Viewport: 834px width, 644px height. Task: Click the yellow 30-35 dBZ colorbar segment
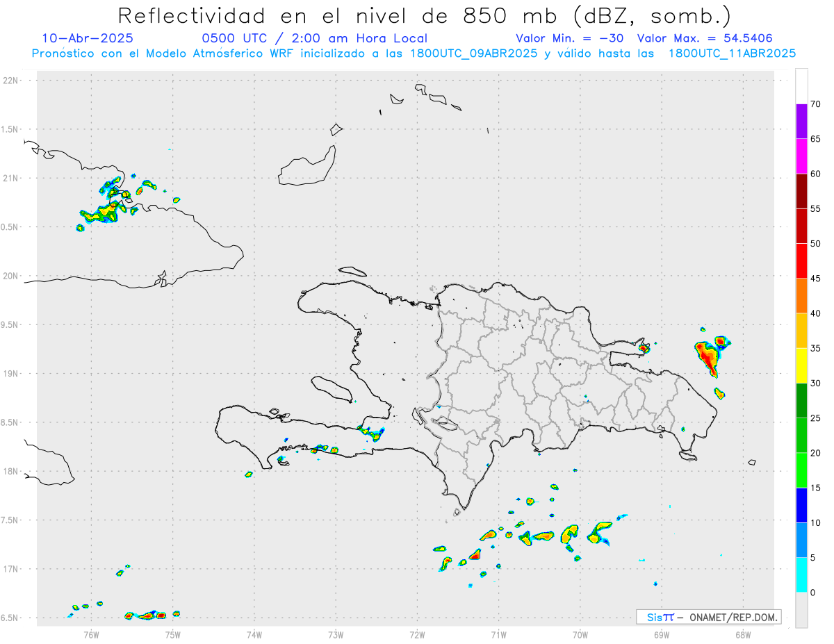click(x=801, y=365)
